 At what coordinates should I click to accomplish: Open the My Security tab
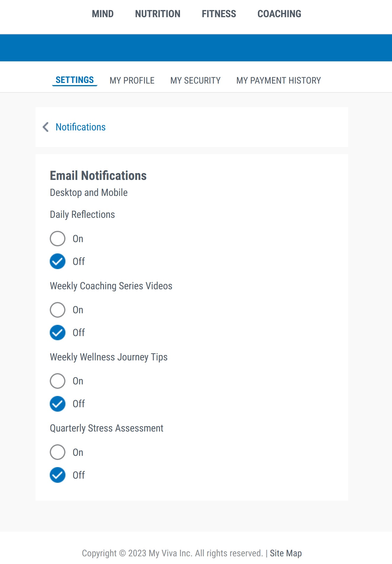[195, 80]
